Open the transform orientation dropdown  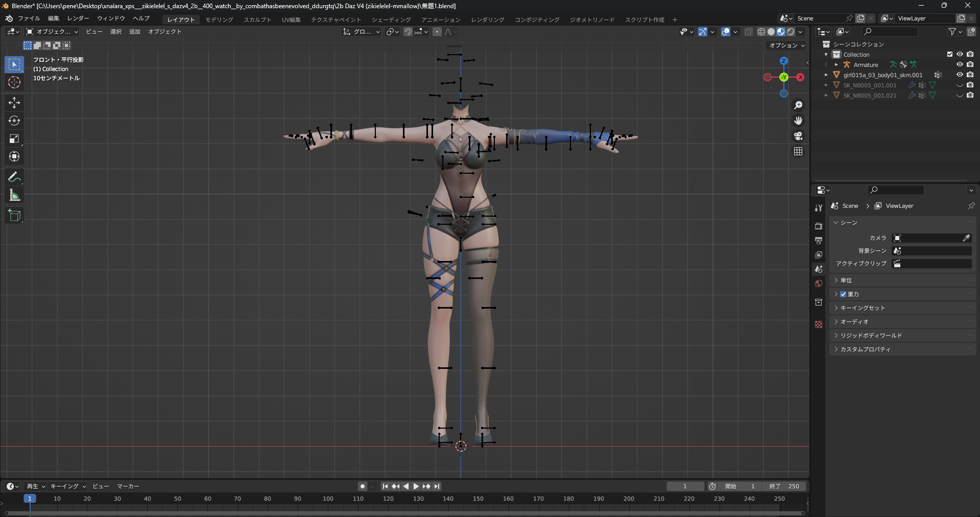[x=362, y=32]
